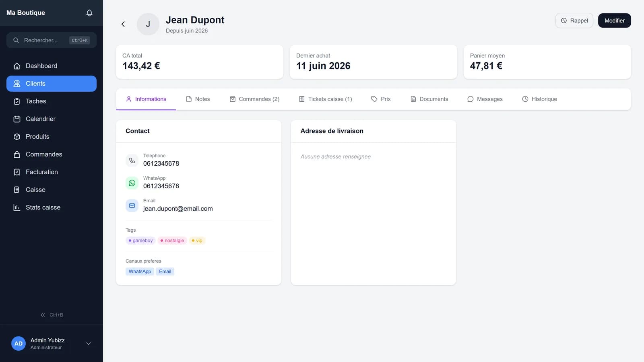This screenshot has height=362, width=644.
Task: Click the Dashboard home icon
Action: 17,66
